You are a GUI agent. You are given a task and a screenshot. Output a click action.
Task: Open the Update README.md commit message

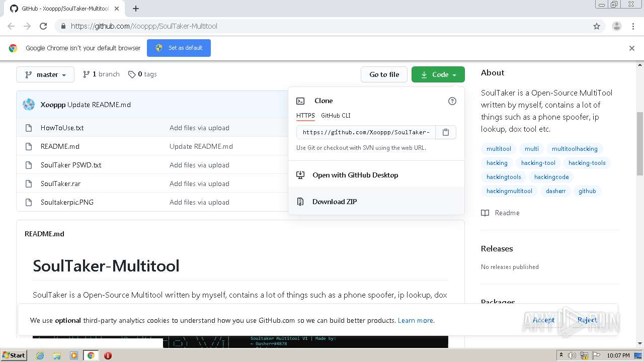click(99, 105)
